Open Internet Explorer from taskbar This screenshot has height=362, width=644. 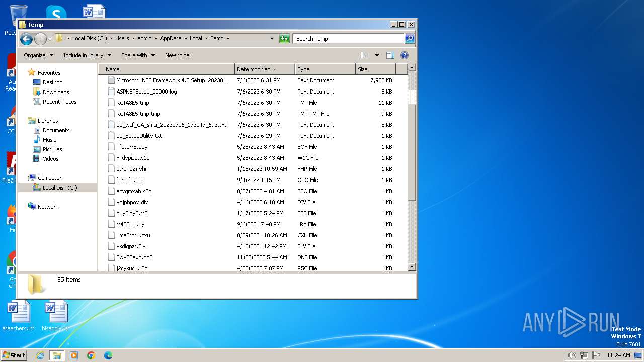point(40,355)
